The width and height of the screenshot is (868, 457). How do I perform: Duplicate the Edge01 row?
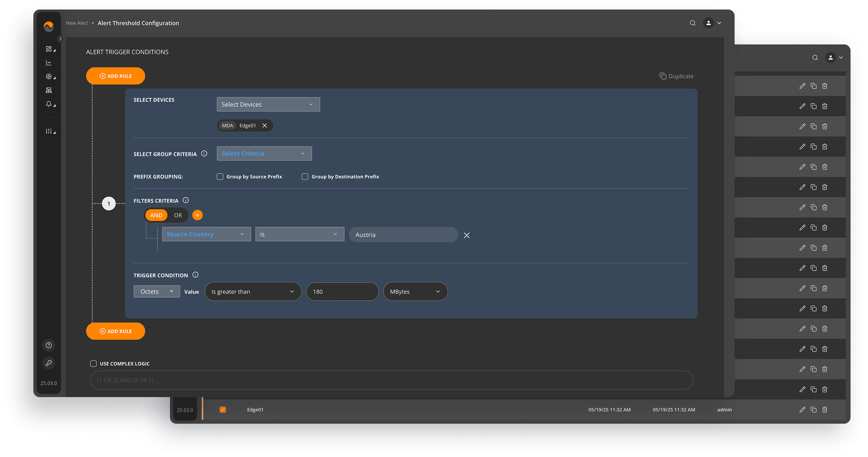[x=814, y=409]
